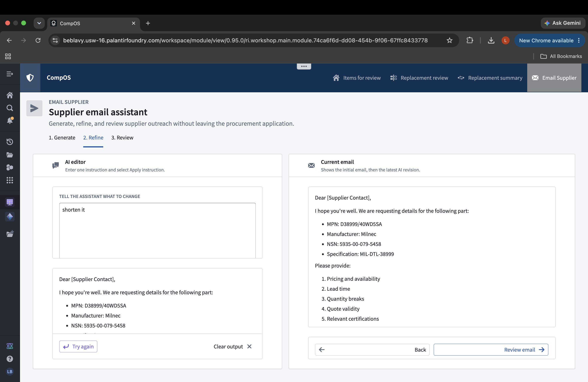The width and height of the screenshot is (588, 382).
Task: Open the blue diamond sidebar icon
Action: 10,216
